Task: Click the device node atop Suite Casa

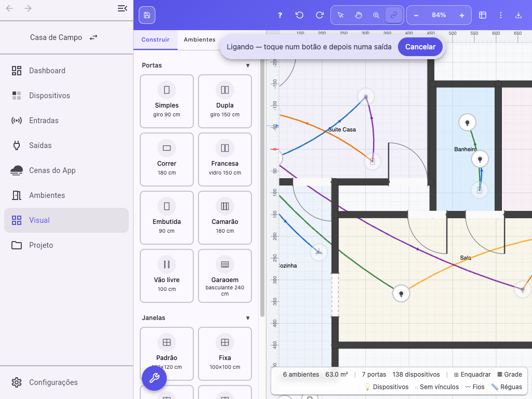Action: (366, 97)
